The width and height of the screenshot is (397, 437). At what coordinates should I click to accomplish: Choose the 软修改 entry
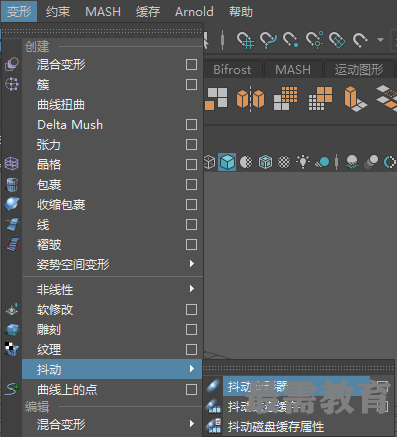(x=55, y=310)
